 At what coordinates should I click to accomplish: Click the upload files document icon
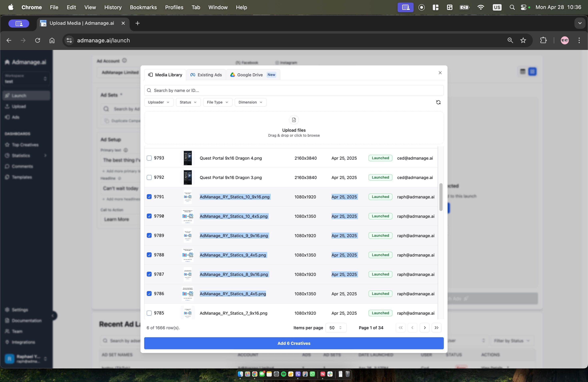294,120
